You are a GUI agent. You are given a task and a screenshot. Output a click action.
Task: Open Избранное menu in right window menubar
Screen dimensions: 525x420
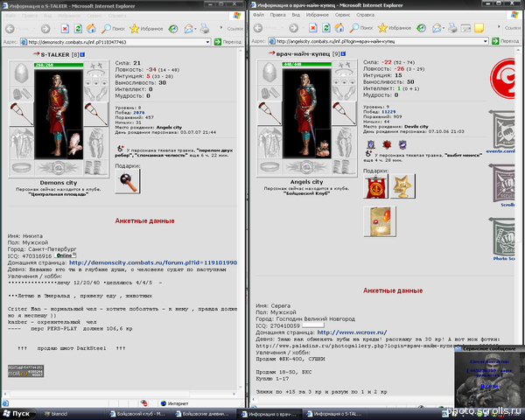(318, 15)
